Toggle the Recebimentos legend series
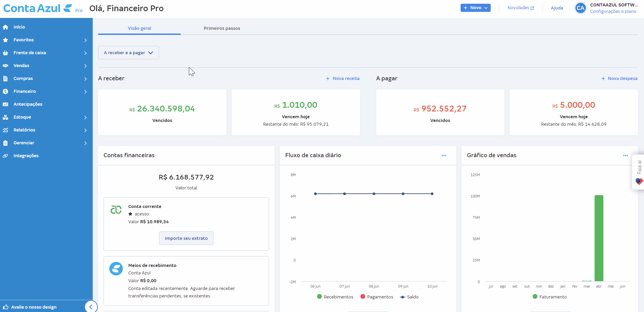The image size is (644, 312). click(x=335, y=297)
